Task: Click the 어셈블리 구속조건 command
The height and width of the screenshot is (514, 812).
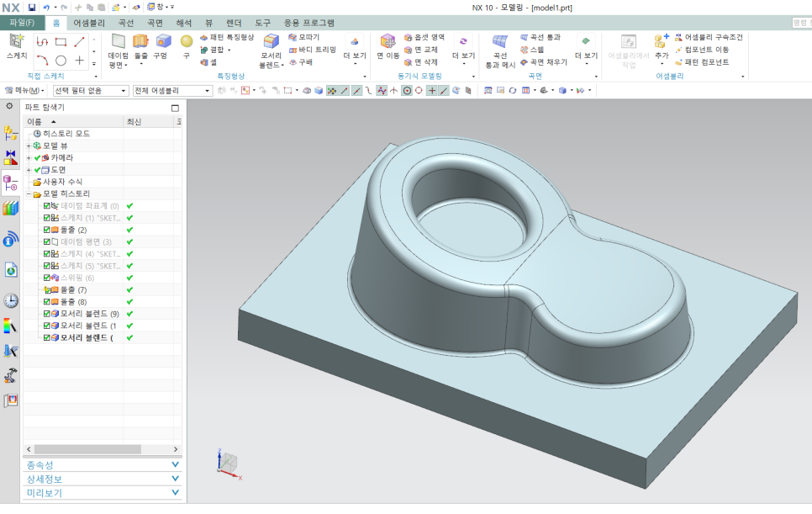Action: [x=709, y=37]
